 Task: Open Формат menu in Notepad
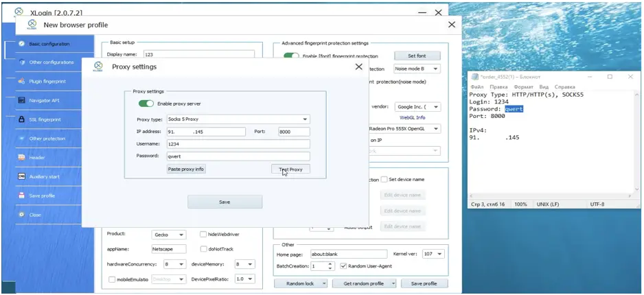click(523, 87)
